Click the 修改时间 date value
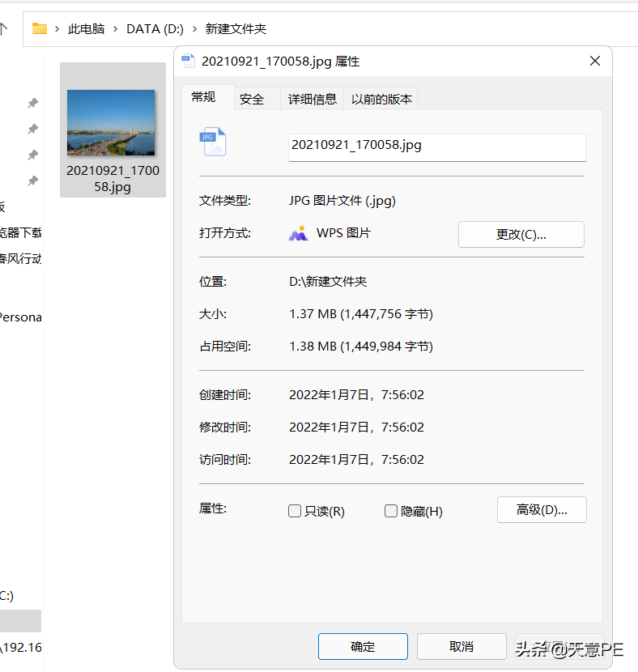This screenshot has height=672, width=638. [x=356, y=427]
